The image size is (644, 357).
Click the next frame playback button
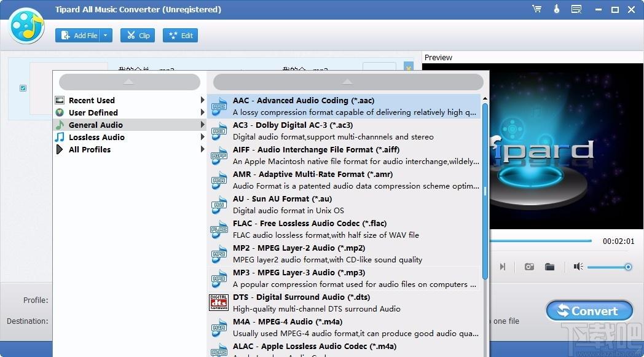pos(502,267)
